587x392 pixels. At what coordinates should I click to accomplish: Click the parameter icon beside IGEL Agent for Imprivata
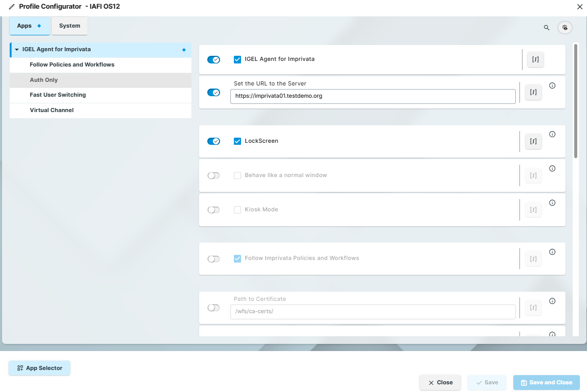[x=535, y=59]
